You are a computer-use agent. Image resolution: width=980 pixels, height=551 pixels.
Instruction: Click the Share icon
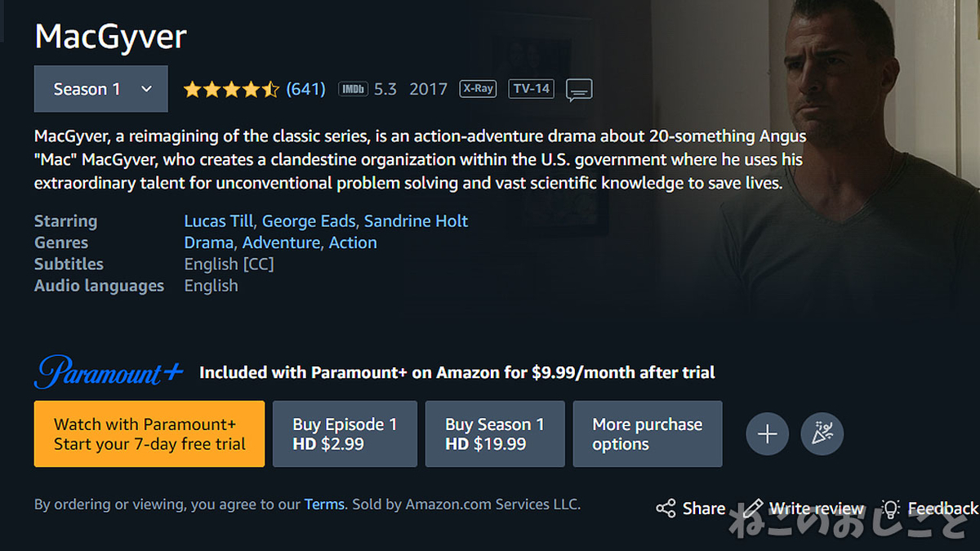pos(666,509)
